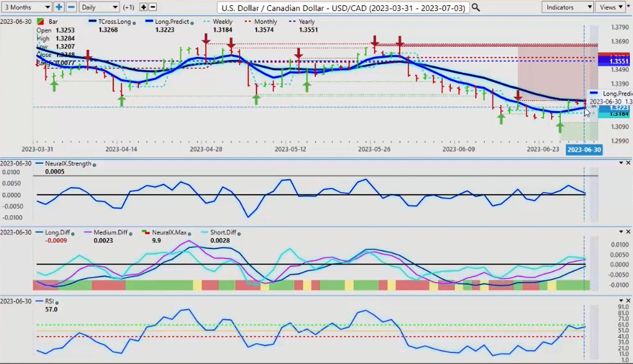Open the Views dropdown

coord(611,7)
